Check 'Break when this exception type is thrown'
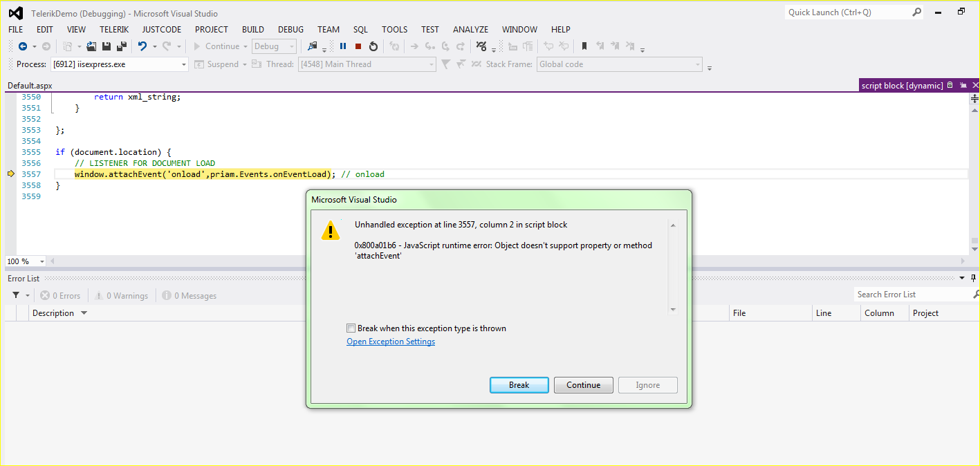This screenshot has width=980, height=466. click(x=351, y=328)
